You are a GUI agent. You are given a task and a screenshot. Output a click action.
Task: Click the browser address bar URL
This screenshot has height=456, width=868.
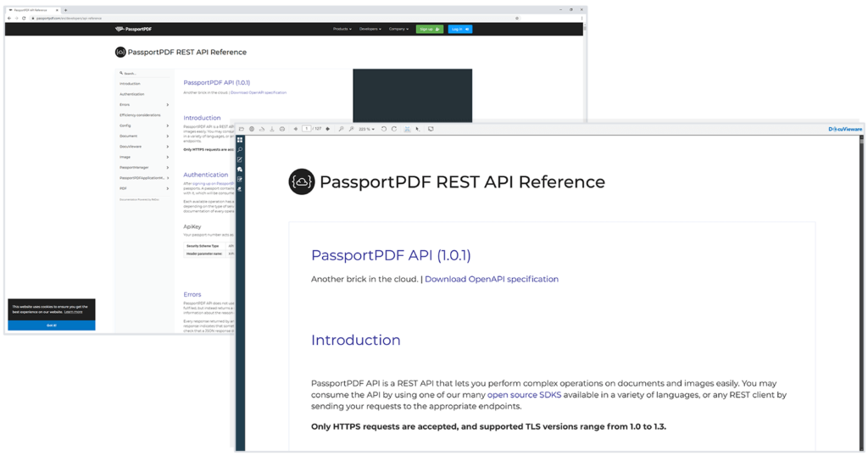click(70, 19)
